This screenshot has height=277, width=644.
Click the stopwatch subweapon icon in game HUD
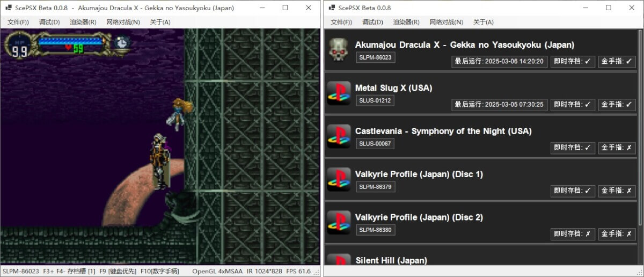[122, 42]
